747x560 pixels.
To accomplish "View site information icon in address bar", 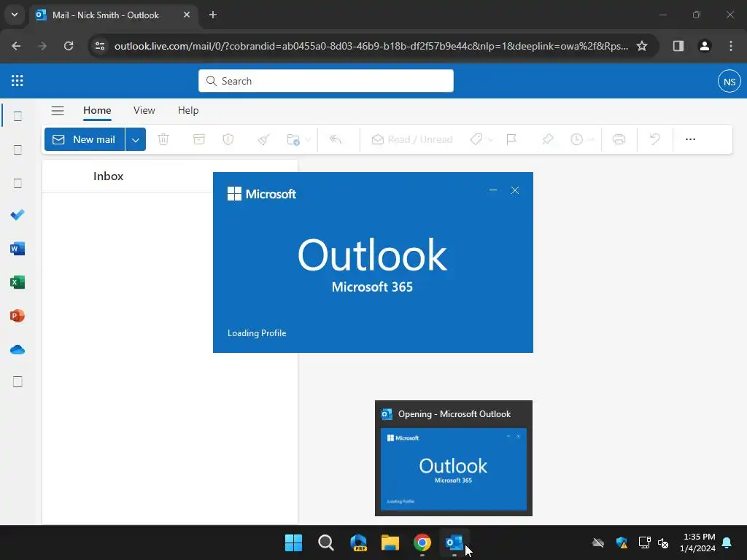I will [100, 46].
